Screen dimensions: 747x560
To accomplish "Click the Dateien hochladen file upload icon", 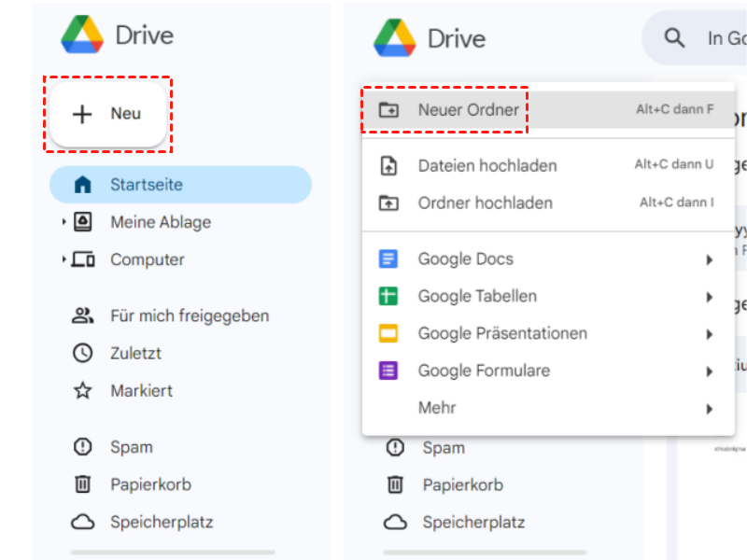I will [388, 165].
